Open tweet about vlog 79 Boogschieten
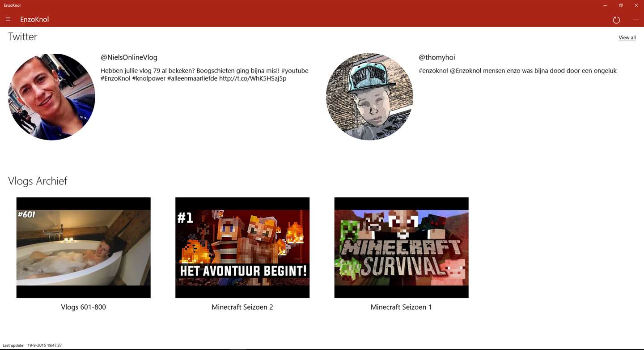Viewport: 644px width, 350px height. [x=204, y=74]
